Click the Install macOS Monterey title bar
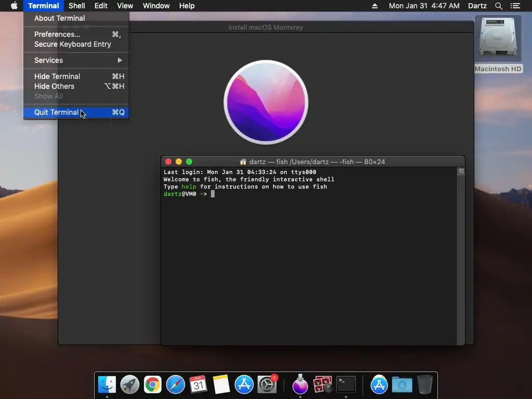Screen dimensions: 532x399 click(x=266, y=27)
